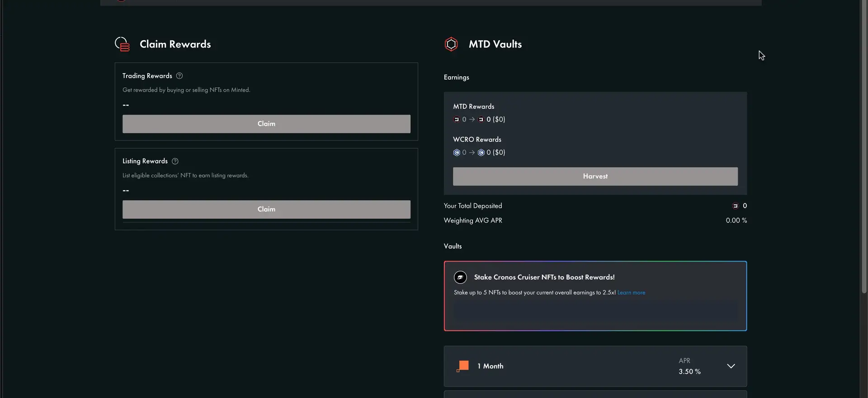Click the page's vertical scrollbar thumb
Image resolution: width=868 pixels, height=398 pixels.
point(864,149)
